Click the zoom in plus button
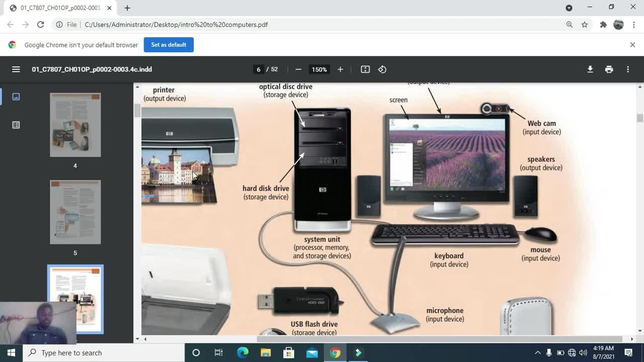This screenshot has height=362, width=644. [340, 69]
